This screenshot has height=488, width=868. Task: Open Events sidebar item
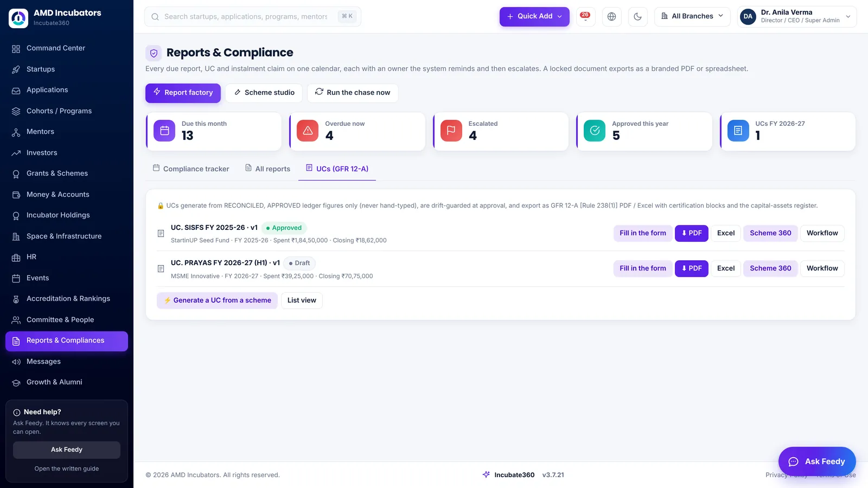[x=67, y=278]
